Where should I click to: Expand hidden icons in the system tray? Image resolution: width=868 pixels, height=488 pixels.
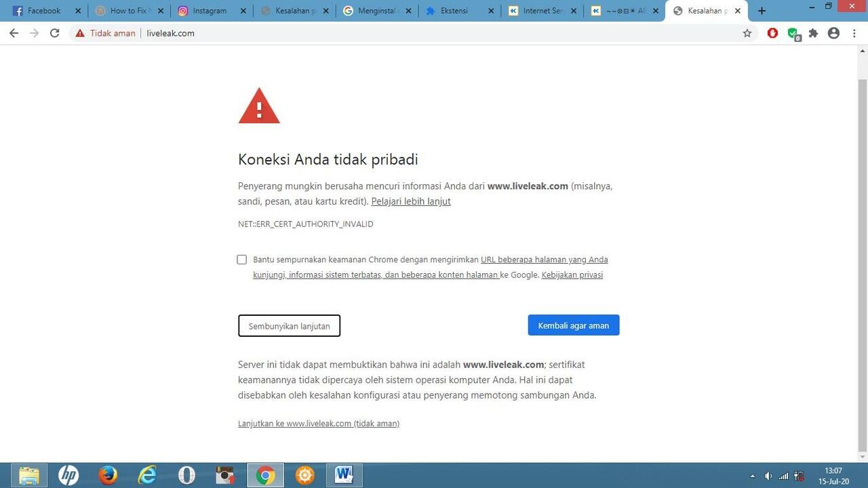(x=753, y=475)
